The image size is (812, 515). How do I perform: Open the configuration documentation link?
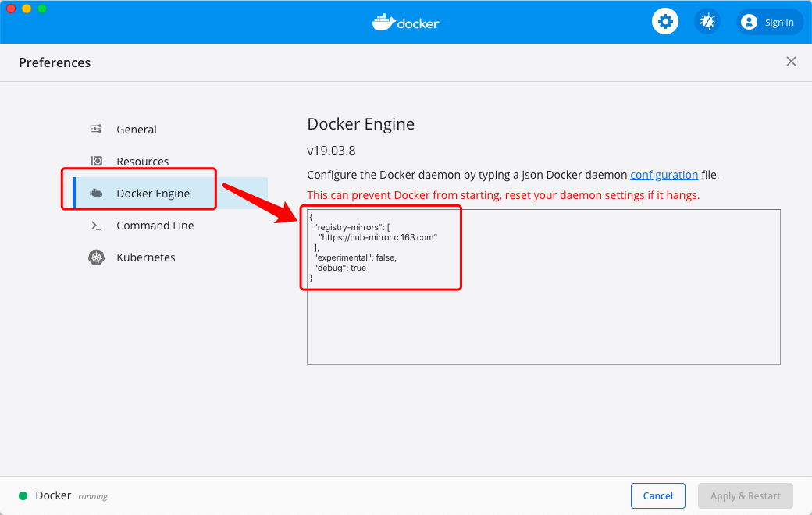pyautogui.click(x=664, y=175)
